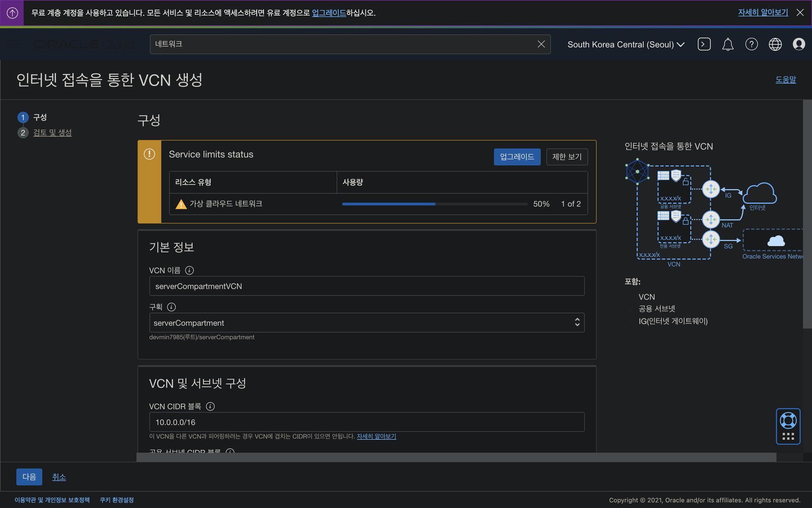Viewport: 812px width, 508px height.
Task: Go to step 2 검토 및 생성
Action: (x=52, y=133)
